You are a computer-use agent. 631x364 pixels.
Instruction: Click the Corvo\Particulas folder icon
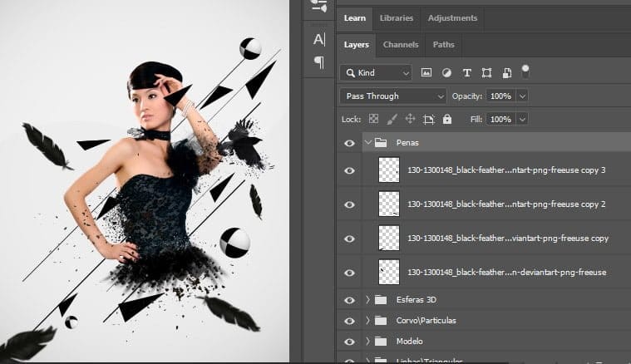pyautogui.click(x=381, y=321)
